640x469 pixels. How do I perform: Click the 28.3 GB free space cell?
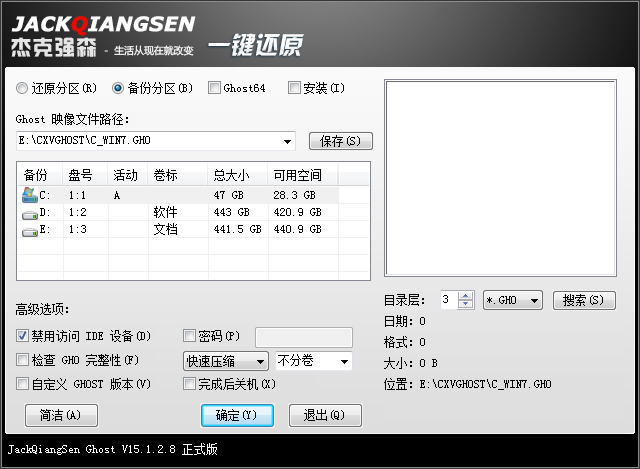pos(294,196)
